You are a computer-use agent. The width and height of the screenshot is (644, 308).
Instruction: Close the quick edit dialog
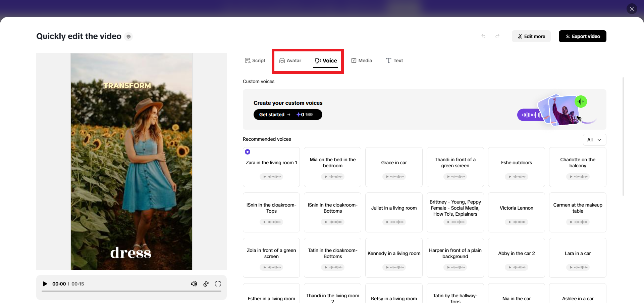[632, 9]
